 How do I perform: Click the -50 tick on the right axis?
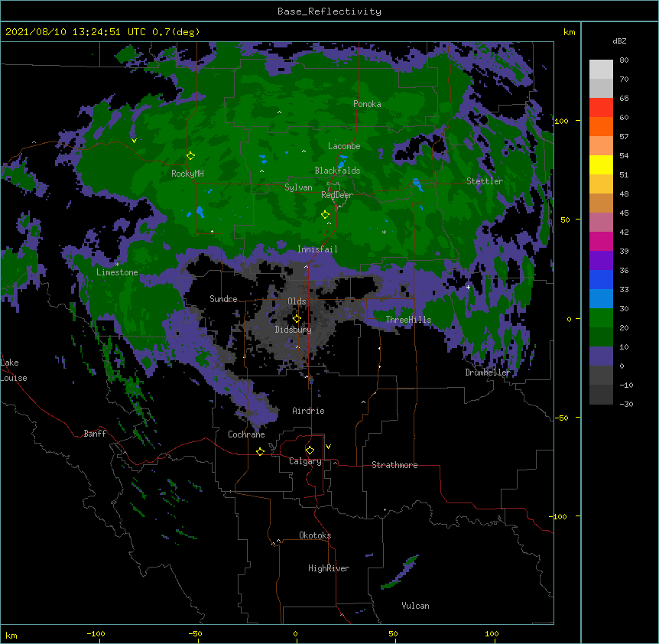[561, 418]
